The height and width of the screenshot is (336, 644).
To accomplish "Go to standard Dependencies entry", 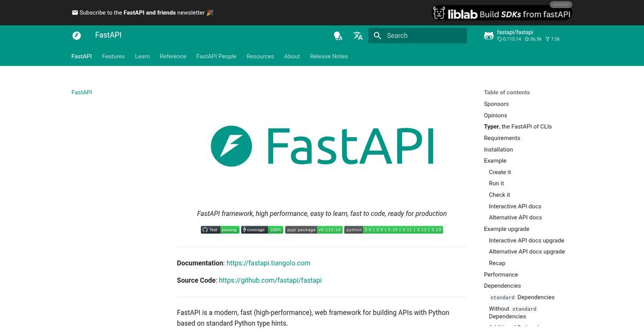I will (522, 297).
